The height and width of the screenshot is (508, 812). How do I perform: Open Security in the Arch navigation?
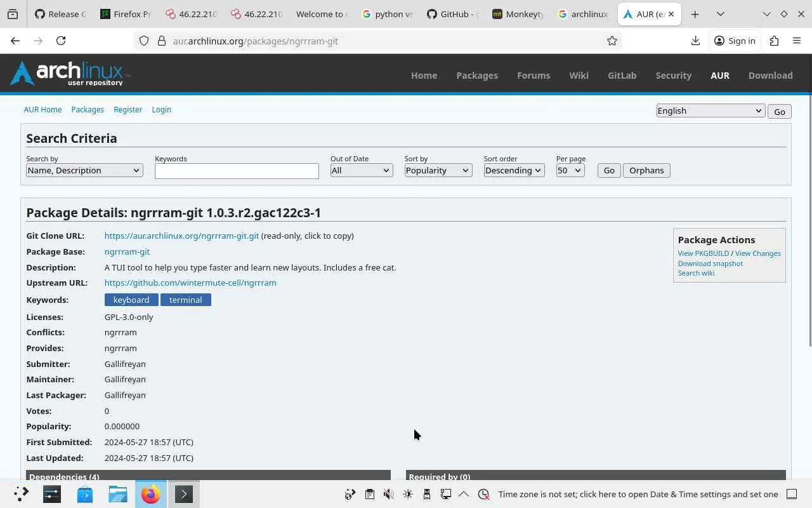point(673,75)
